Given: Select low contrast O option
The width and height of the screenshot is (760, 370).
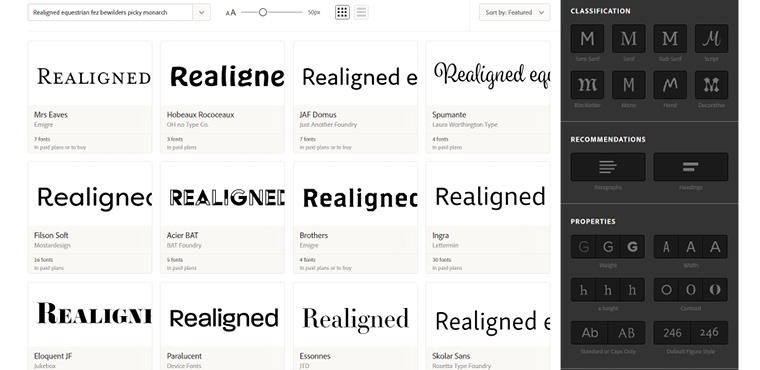Looking at the screenshot, I should tap(666, 290).
